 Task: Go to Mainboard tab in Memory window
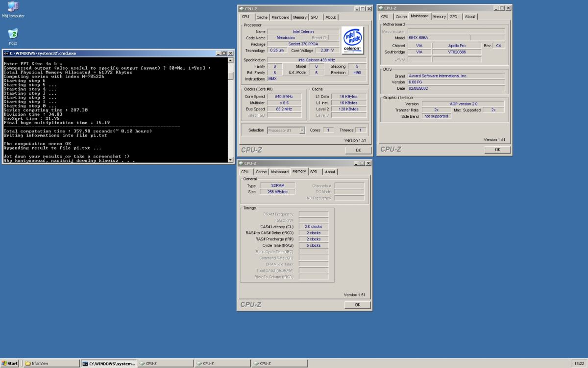click(279, 172)
